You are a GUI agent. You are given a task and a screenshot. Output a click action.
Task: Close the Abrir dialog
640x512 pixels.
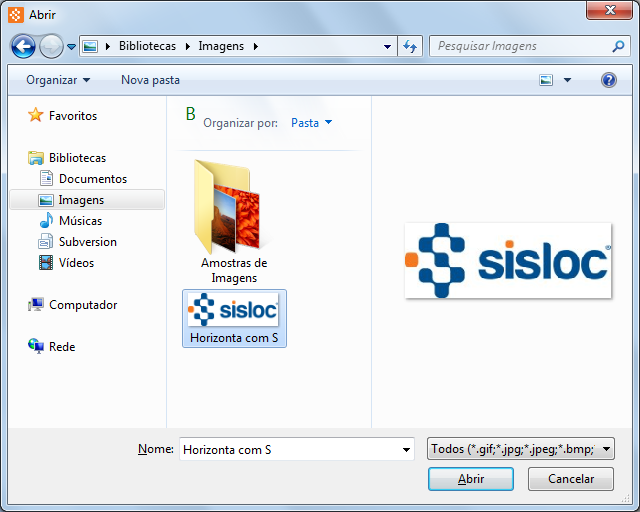pos(610,10)
